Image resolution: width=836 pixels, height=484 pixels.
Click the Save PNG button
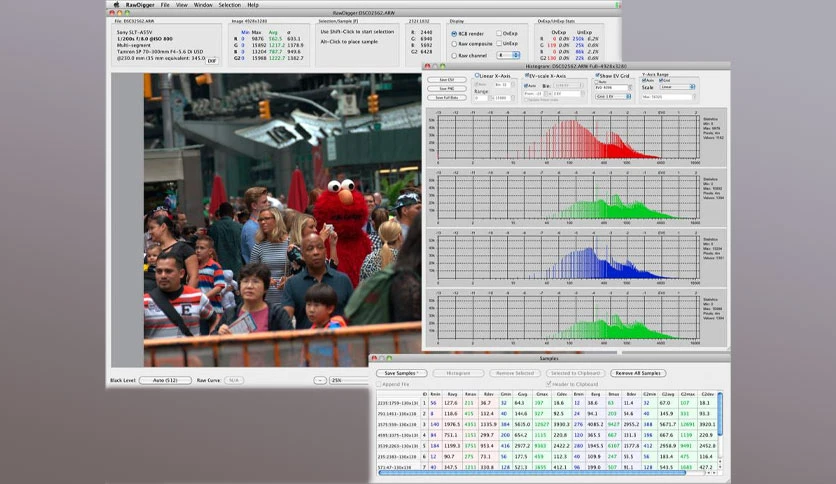click(447, 88)
